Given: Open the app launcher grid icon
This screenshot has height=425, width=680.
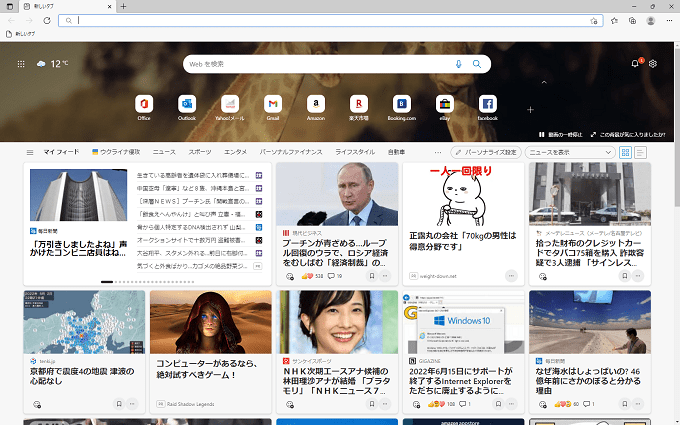Looking at the screenshot, I should click(x=21, y=64).
